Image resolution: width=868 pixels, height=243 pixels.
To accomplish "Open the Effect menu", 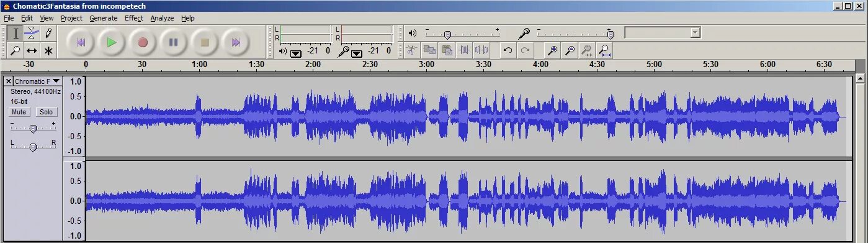I will (133, 18).
